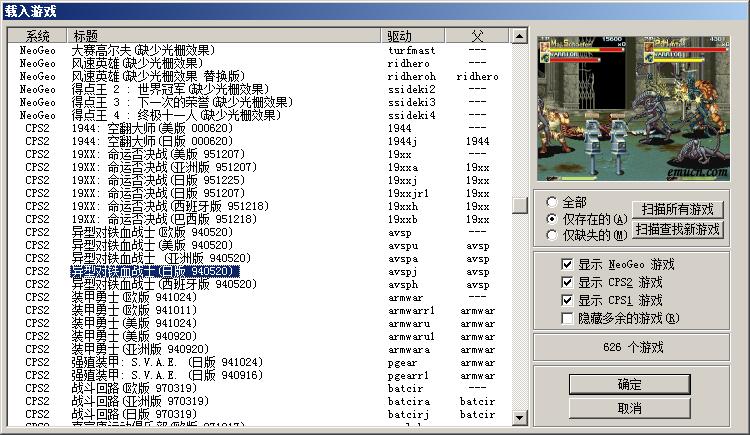Select 异型对铁血战士 (西班牙版 940520) row

point(258,284)
